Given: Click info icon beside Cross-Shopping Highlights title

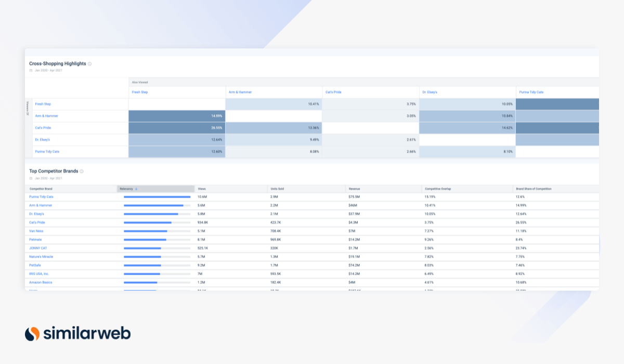Looking at the screenshot, I should (x=89, y=64).
